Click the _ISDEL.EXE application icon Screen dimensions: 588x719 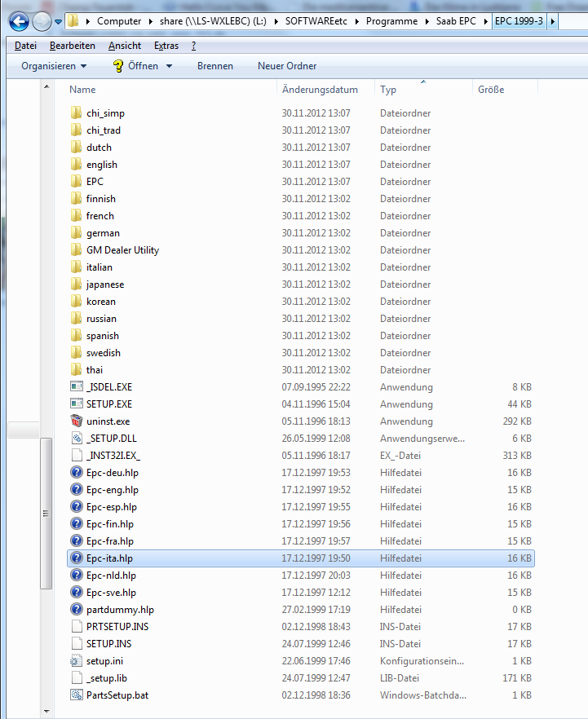click(x=76, y=386)
